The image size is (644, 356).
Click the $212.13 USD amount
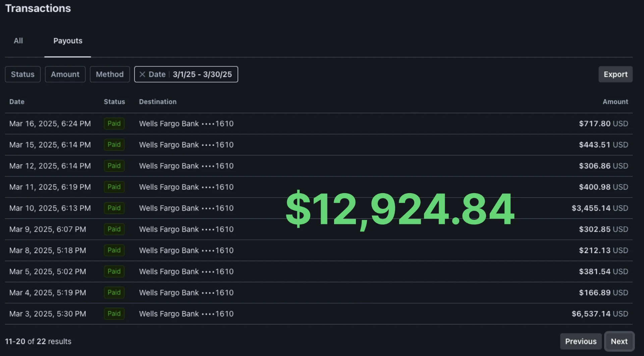[x=603, y=251]
